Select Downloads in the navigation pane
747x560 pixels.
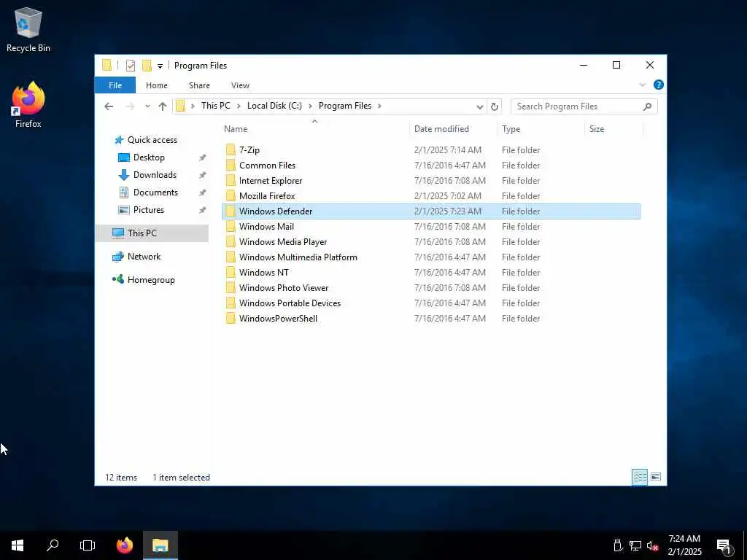155,175
